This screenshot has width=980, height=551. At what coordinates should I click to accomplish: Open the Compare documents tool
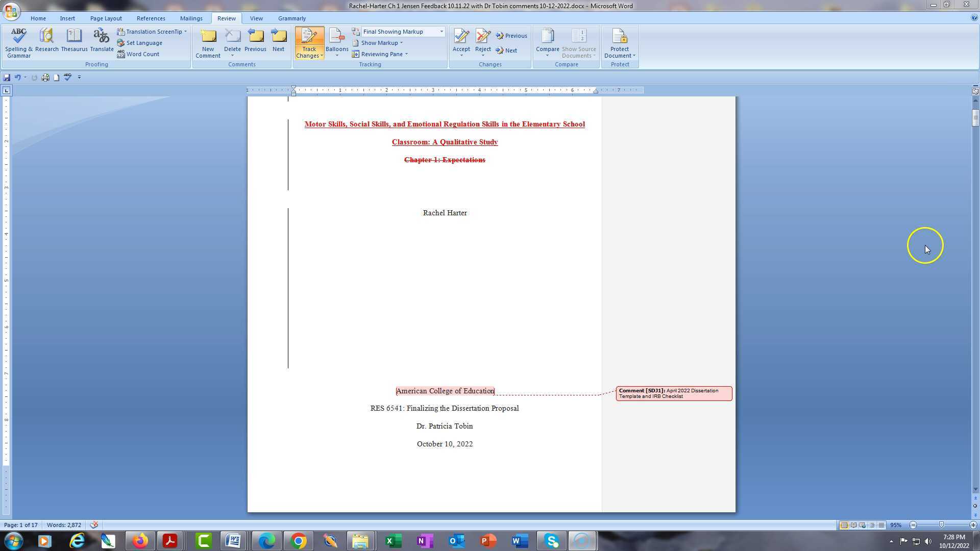(x=547, y=38)
